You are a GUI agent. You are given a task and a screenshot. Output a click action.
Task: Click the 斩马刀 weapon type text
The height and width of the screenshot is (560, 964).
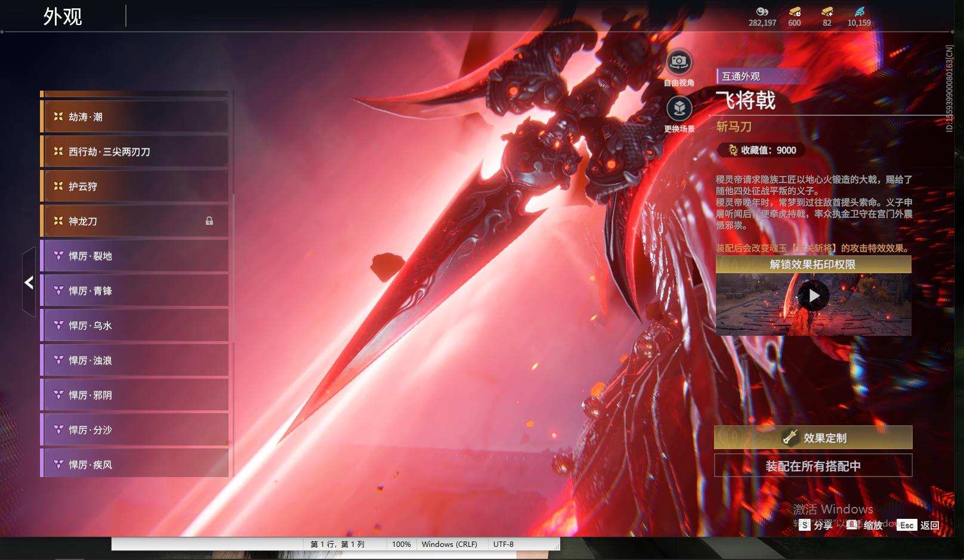click(x=734, y=126)
